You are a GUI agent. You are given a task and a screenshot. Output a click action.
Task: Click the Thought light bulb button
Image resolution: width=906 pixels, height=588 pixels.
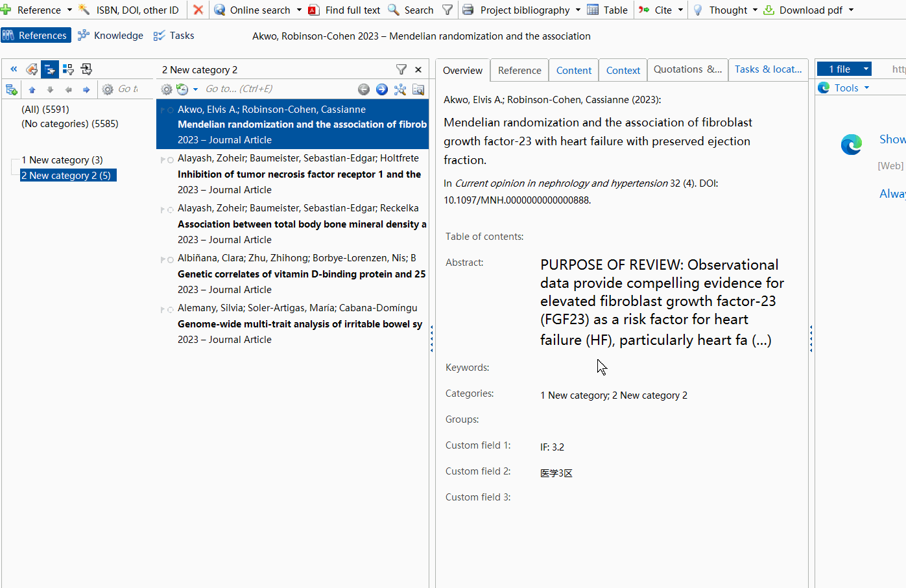721,10
